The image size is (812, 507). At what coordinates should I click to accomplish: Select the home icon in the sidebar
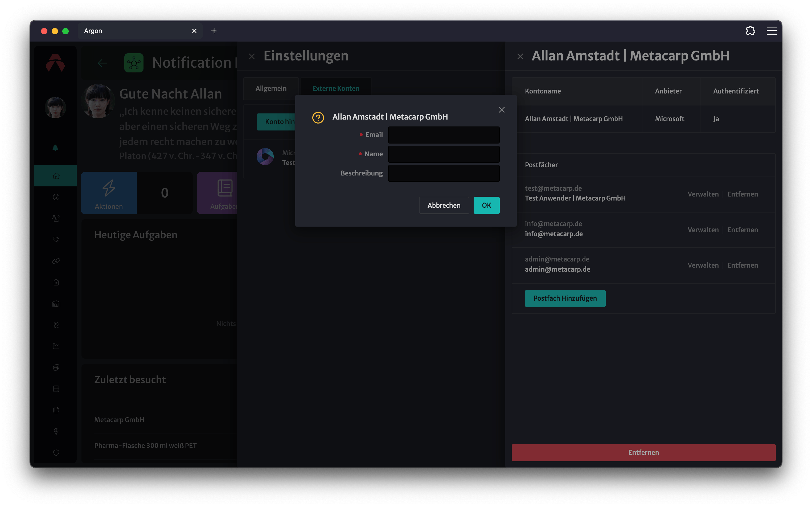[x=56, y=176]
